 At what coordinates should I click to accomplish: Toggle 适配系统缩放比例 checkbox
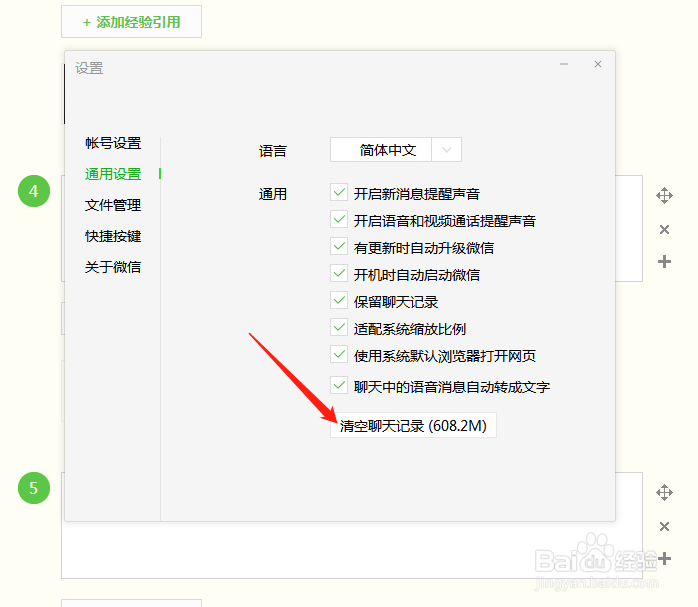pyautogui.click(x=339, y=328)
